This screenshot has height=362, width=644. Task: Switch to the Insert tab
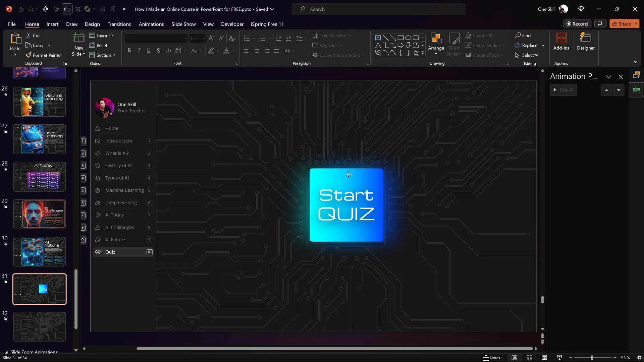(x=52, y=24)
